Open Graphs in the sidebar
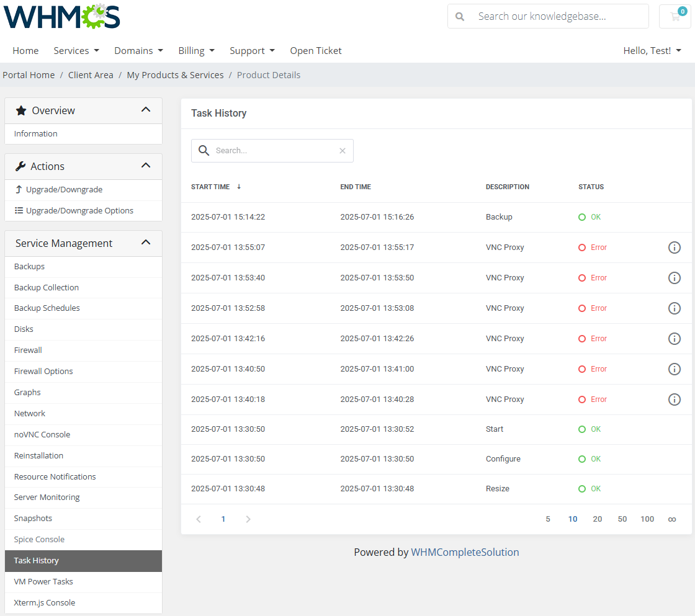Viewport: 695px width, 616px height. tap(83, 393)
